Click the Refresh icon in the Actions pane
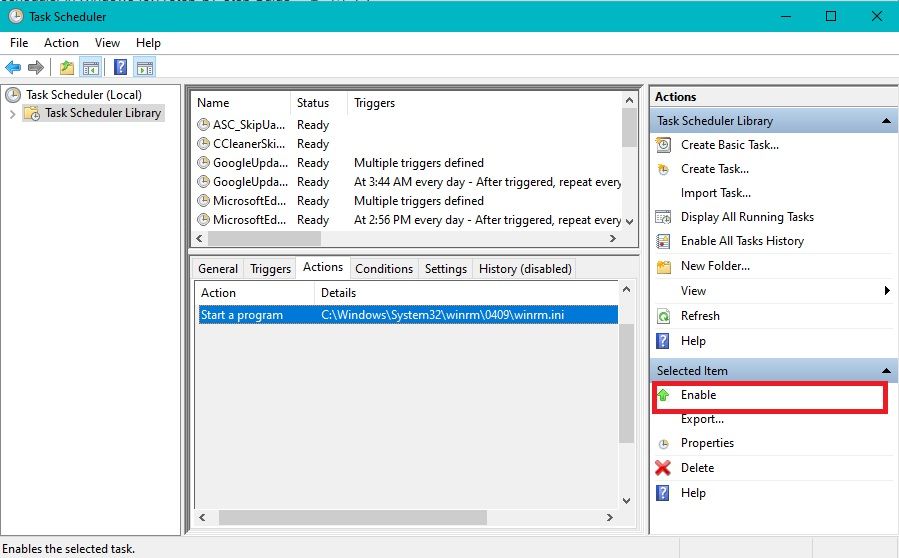 click(x=662, y=315)
